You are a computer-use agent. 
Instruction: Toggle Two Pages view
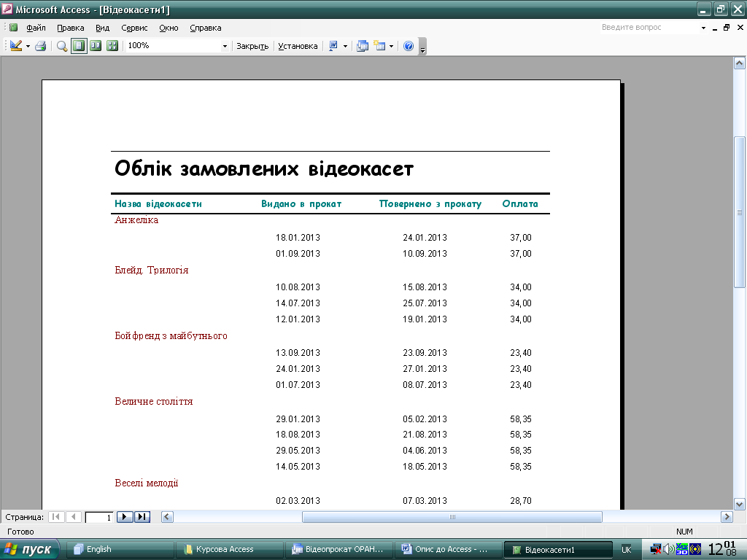(96, 46)
